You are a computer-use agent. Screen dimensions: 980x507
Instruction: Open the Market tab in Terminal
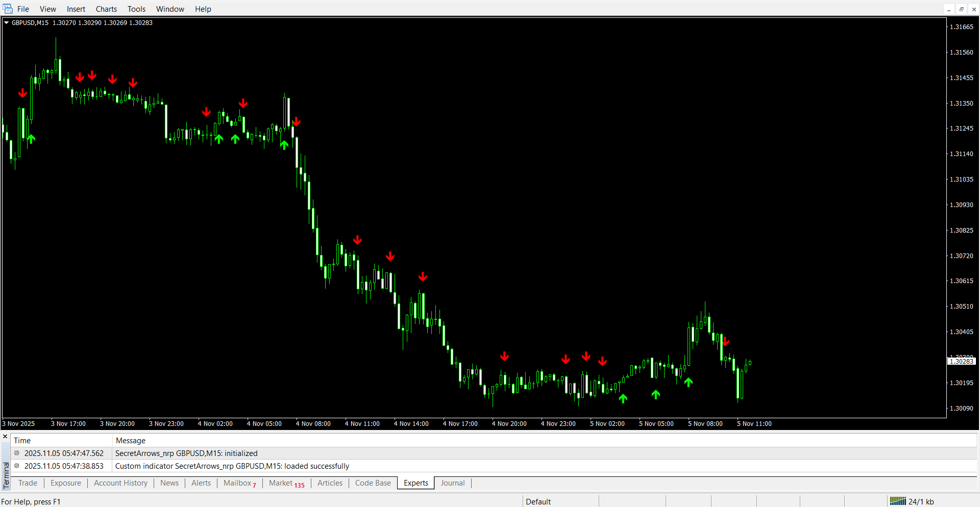point(281,483)
